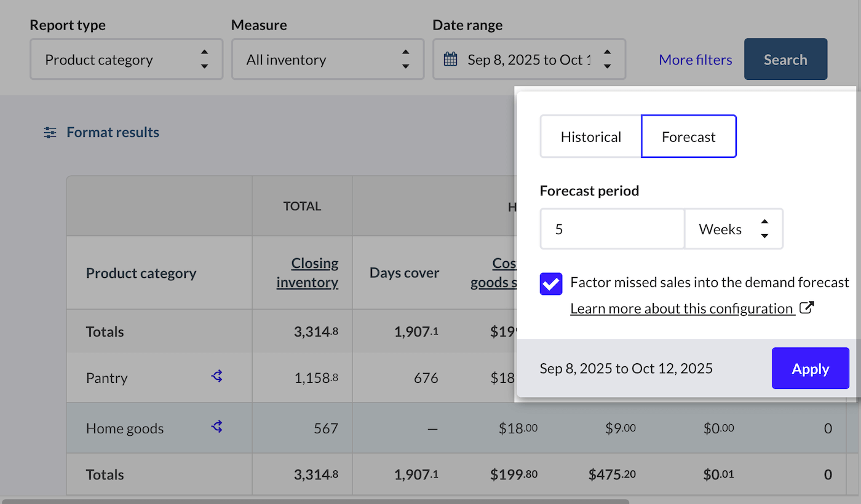Open More filters
The height and width of the screenshot is (504, 861).
695,59
